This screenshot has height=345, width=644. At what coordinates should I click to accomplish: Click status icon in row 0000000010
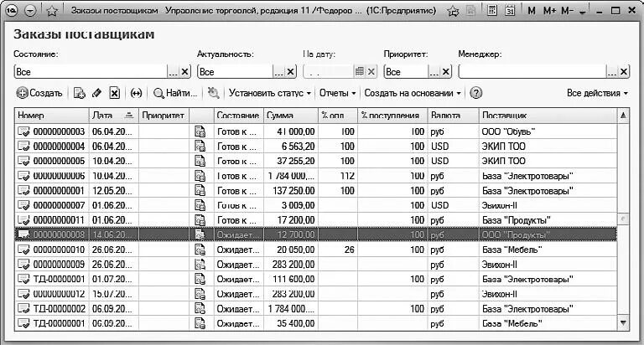(200, 250)
